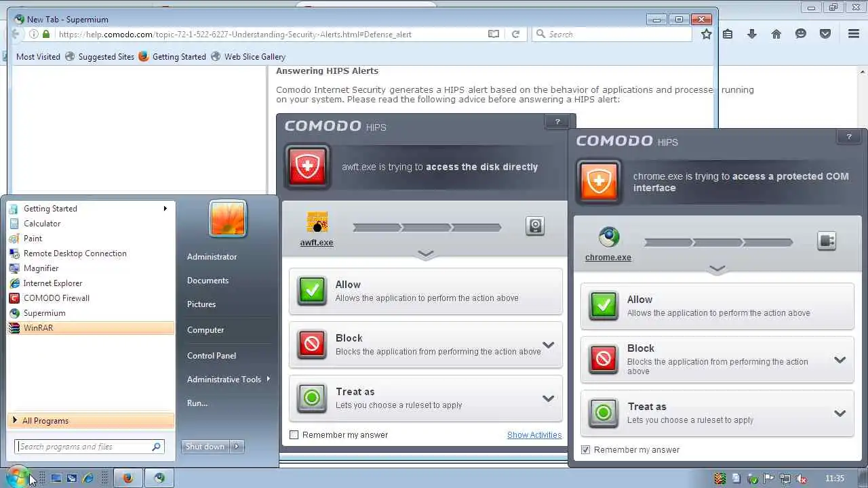Expand the Getting Started submenu arrow

(x=165, y=208)
